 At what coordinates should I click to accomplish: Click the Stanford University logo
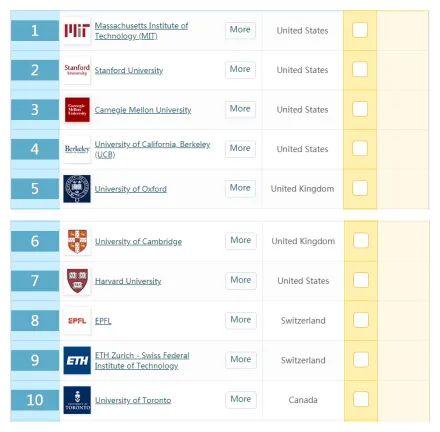[77, 70]
